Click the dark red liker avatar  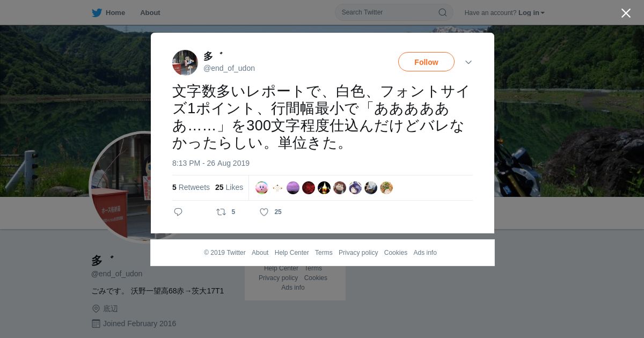point(309,188)
